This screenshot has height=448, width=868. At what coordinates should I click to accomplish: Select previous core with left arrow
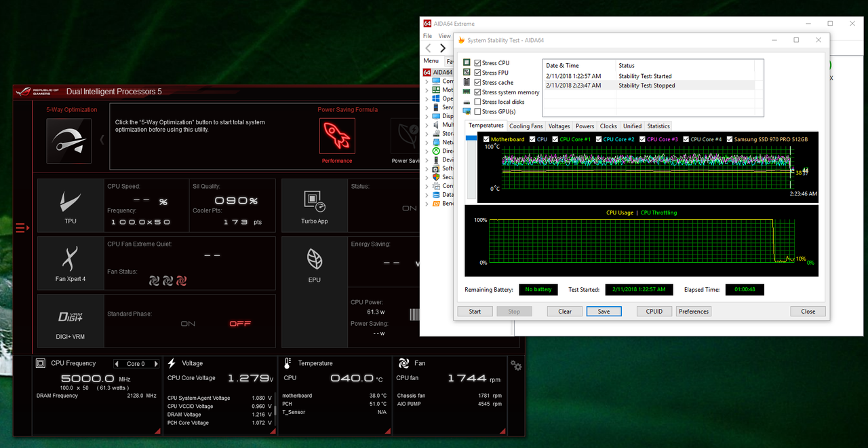(117, 364)
